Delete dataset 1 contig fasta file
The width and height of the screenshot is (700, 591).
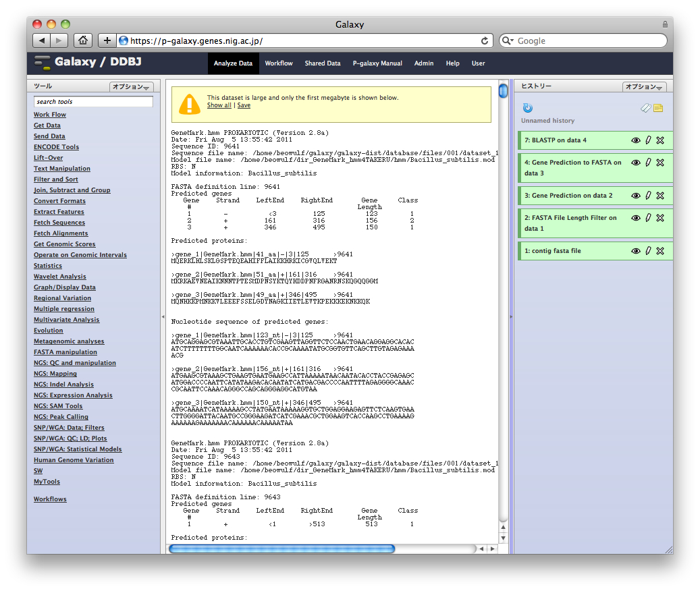[660, 251]
